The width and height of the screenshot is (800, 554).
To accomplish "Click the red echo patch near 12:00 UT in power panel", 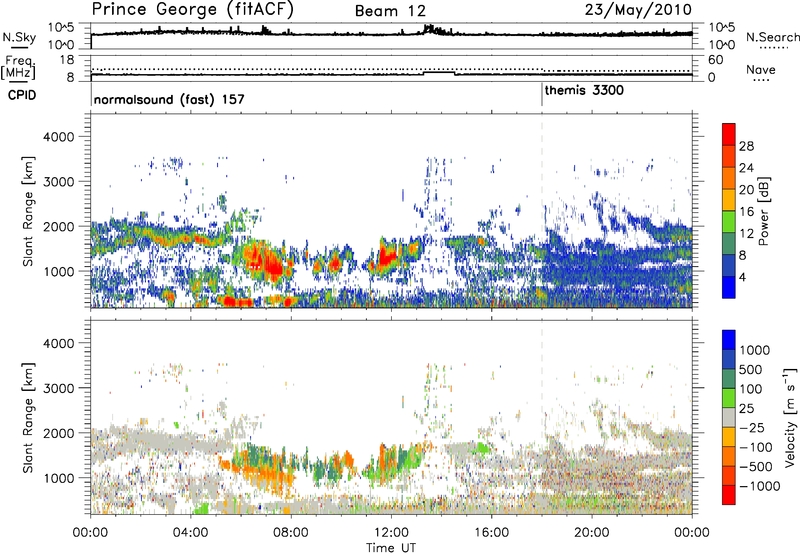I will tap(388, 257).
